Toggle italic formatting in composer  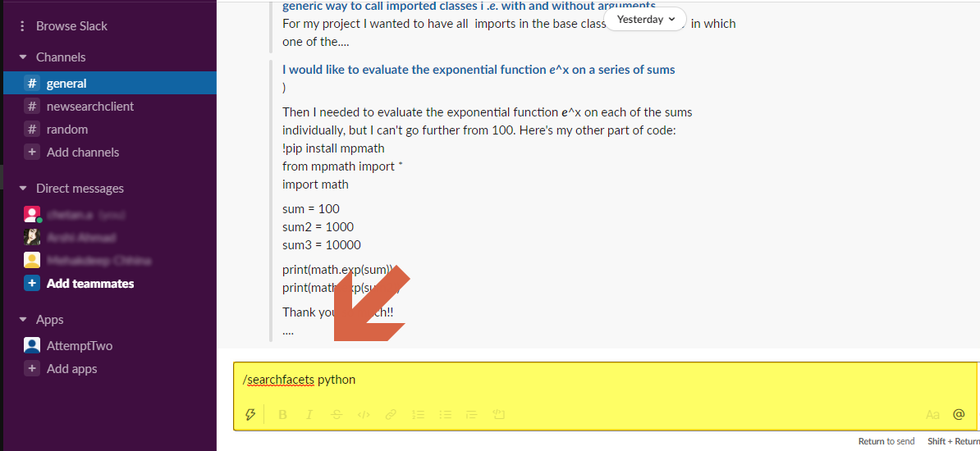point(309,415)
